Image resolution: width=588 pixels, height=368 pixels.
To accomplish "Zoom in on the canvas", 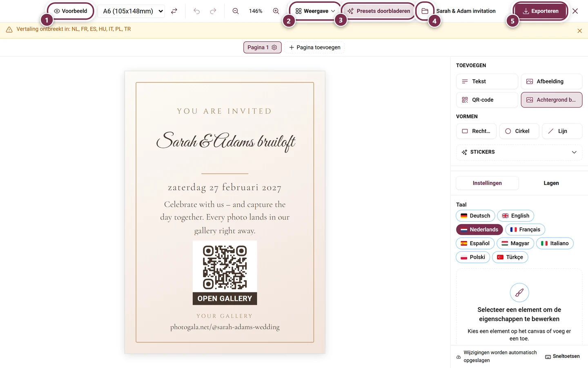I will pos(276,11).
